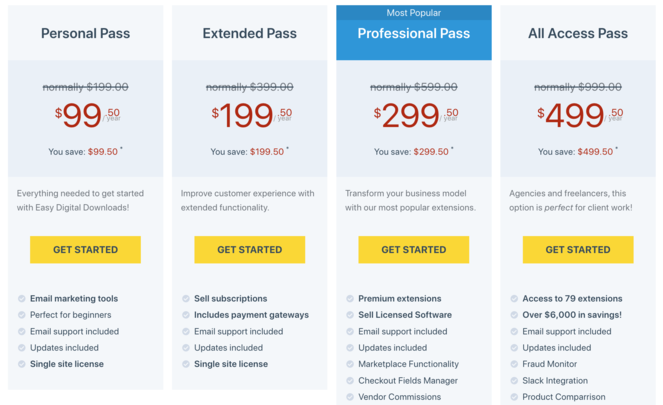Screen dimensions: 663x405
Task: Click Get Started under All Access Pass
Action: coord(578,249)
